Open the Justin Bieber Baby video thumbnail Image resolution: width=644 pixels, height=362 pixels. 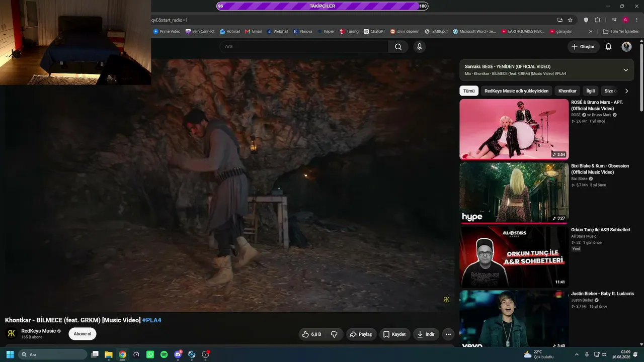click(x=514, y=318)
